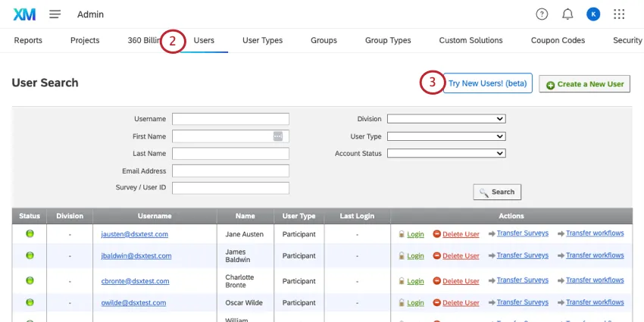The height and width of the screenshot is (322, 644).
Task: Open the hamburger navigation menu
Action: point(55,14)
